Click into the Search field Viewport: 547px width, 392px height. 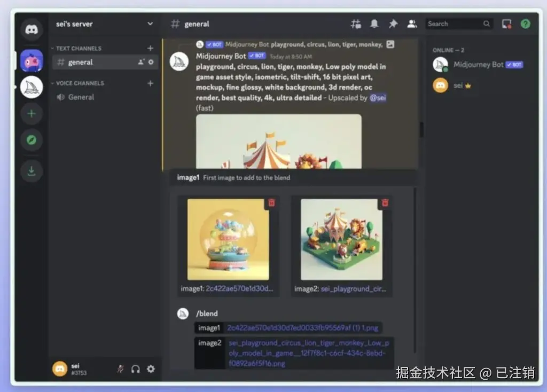click(459, 23)
